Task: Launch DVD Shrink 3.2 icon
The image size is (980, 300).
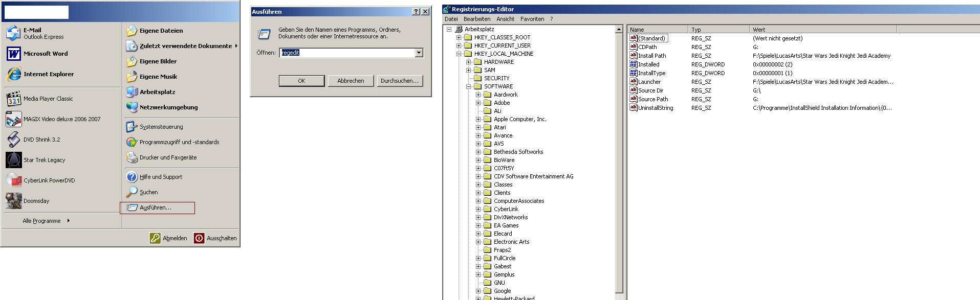Action: point(14,140)
